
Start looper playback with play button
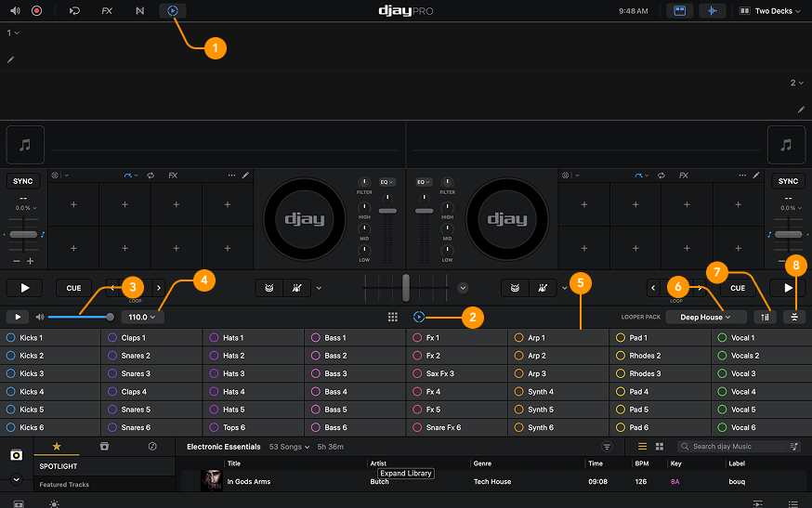coord(18,317)
